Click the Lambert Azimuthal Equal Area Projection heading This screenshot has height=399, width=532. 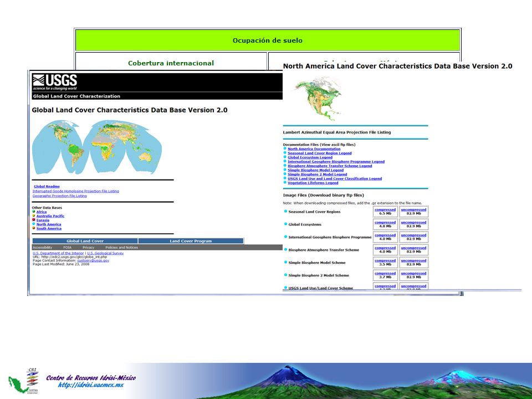337,132
